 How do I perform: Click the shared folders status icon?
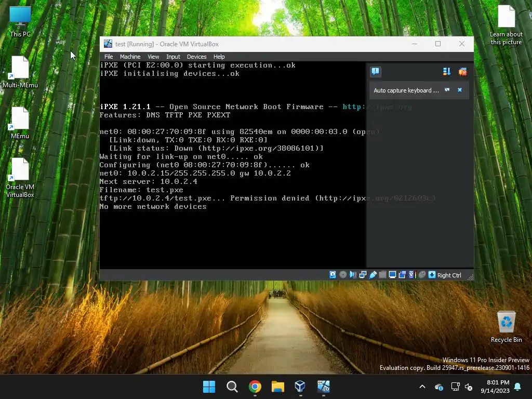[x=382, y=275]
